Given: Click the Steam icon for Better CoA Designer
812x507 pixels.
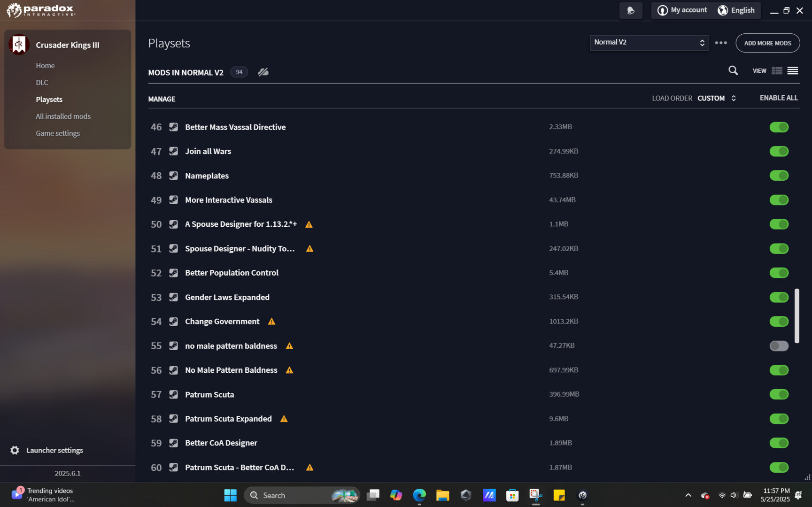Looking at the screenshot, I should (174, 443).
